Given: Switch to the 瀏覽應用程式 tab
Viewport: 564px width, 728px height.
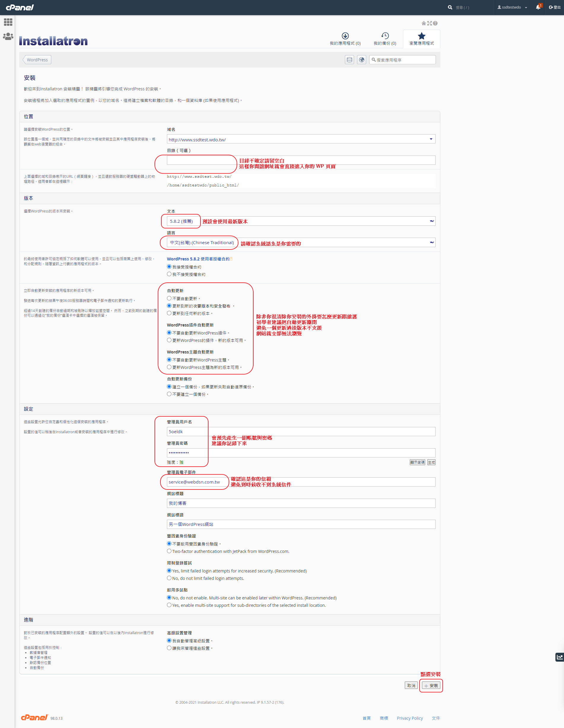Looking at the screenshot, I should click(x=422, y=39).
